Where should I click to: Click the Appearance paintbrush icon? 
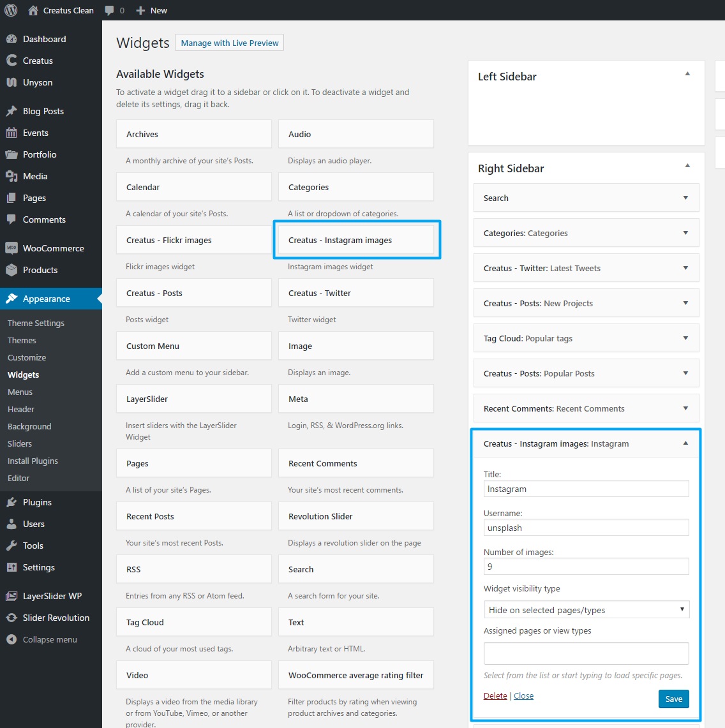point(11,299)
